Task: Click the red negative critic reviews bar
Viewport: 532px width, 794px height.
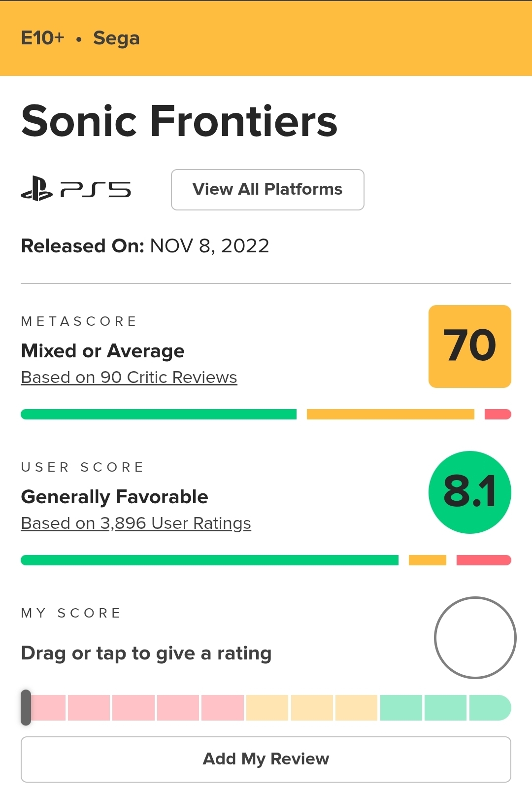Action: (x=498, y=414)
